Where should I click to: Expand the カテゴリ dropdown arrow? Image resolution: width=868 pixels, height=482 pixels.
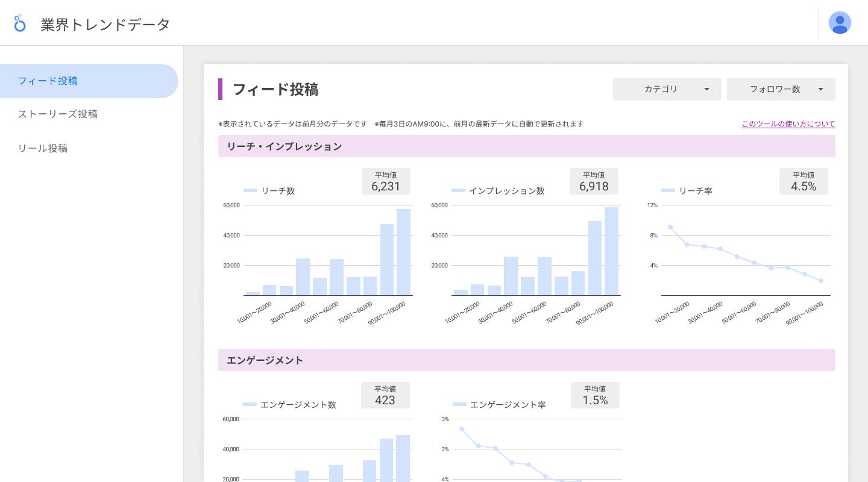pos(706,89)
